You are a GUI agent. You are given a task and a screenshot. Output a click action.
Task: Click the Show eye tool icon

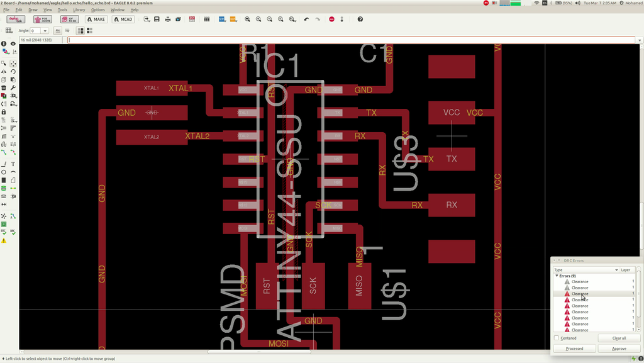13,43
